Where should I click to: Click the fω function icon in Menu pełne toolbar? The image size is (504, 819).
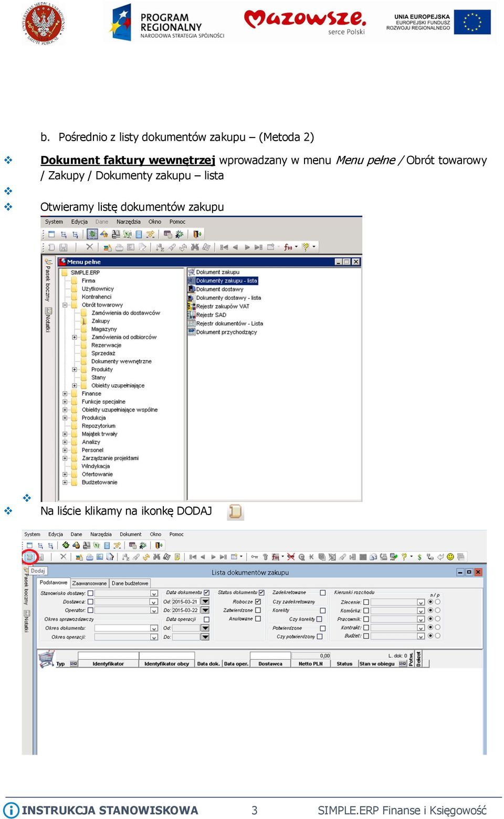(288, 247)
